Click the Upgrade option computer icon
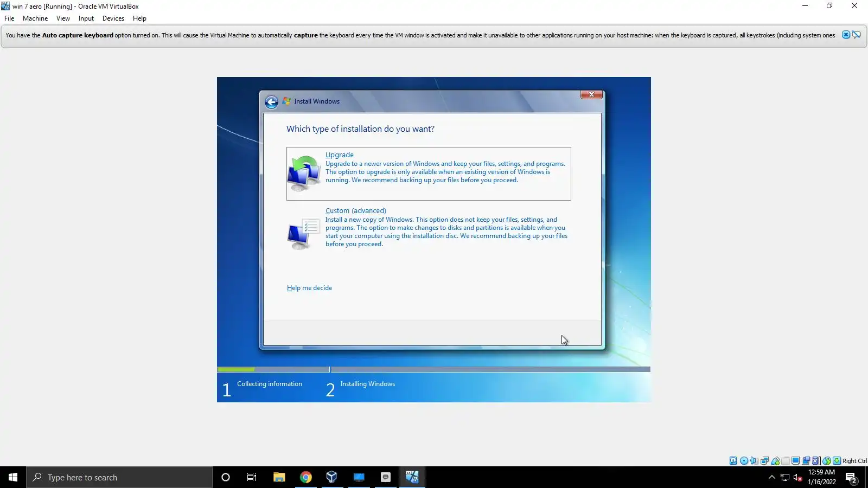 tap(304, 173)
